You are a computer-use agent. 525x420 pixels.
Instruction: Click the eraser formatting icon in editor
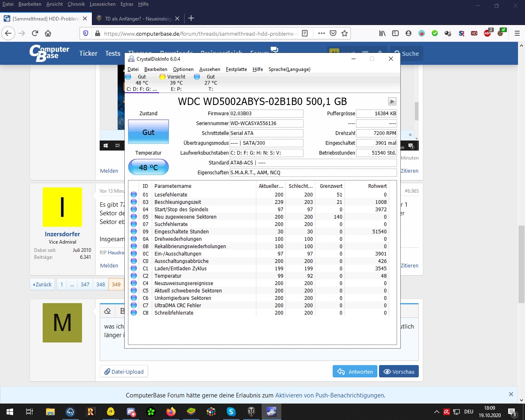pyautogui.click(x=107, y=311)
